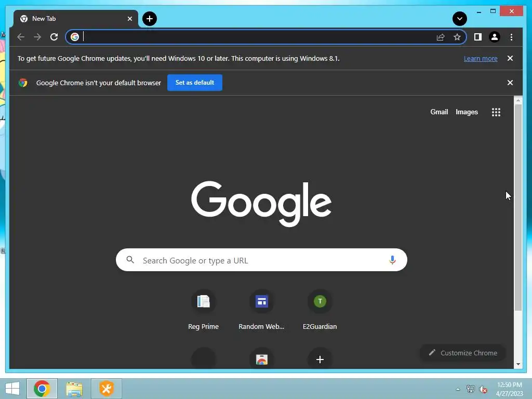Open the Google apps grid

pyautogui.click(x=496, y=112)
